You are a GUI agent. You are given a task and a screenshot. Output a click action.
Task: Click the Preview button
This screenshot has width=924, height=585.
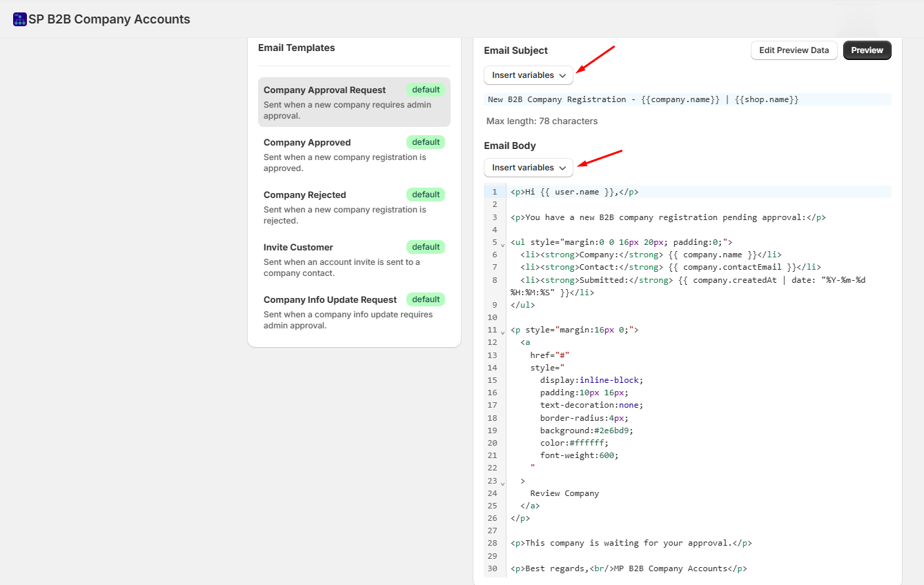pyautogui.click(x=867, y=50)
